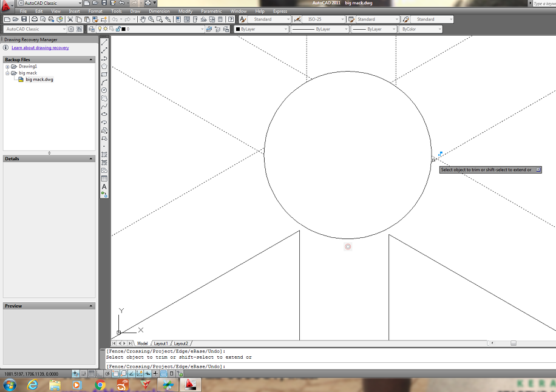This screenshot has width=556, height=392.
Task: Click the Cut scissors icon
Action: coord(70,19)
